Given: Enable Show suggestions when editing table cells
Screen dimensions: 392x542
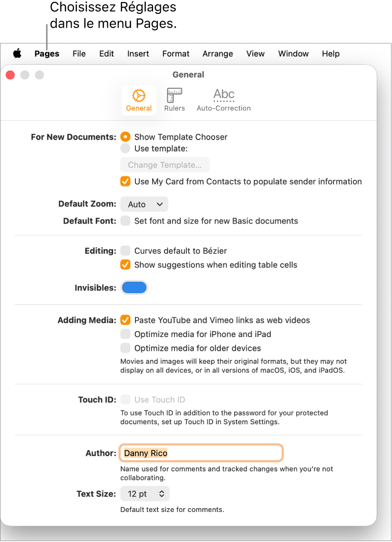Looking at the screenshot, I should tap(125, 265).
